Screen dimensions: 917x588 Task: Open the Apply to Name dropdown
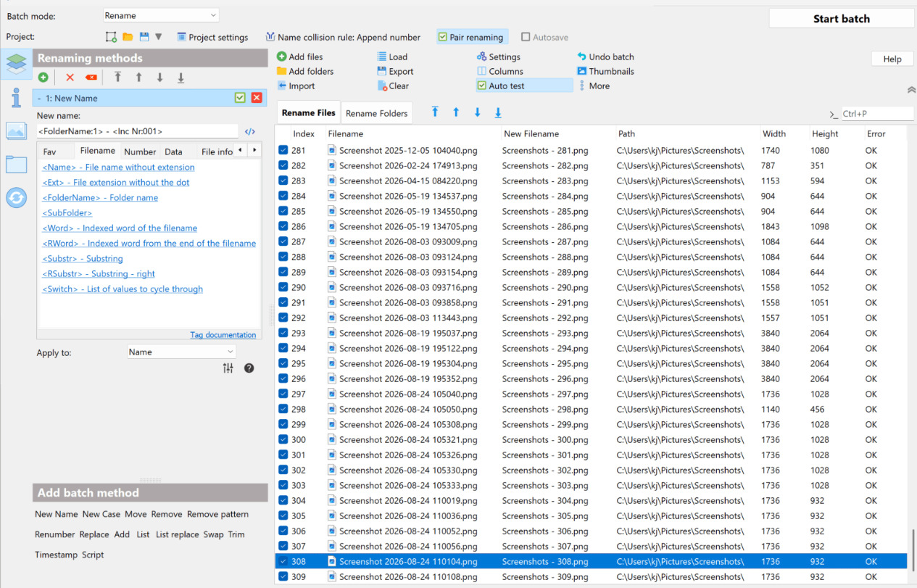coord(181,352)
